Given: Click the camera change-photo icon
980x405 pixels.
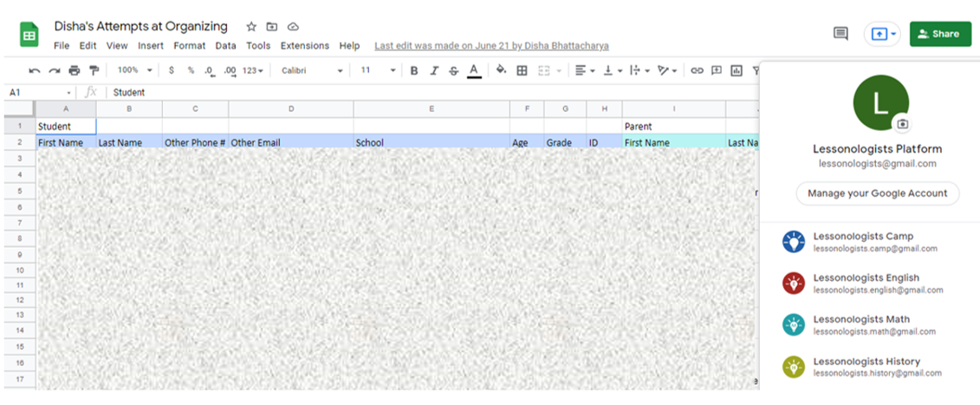Looking at the screenshot, I should pyautogui.click(x=902, y=124).
